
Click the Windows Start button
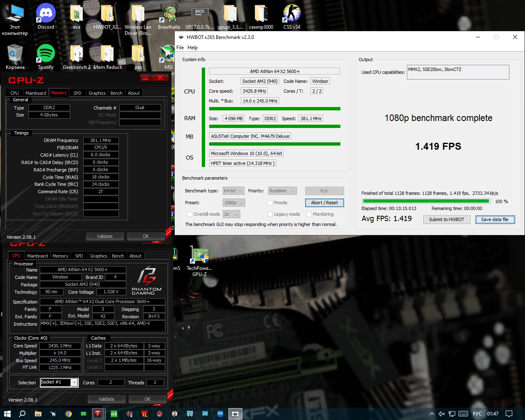(7, 413)
